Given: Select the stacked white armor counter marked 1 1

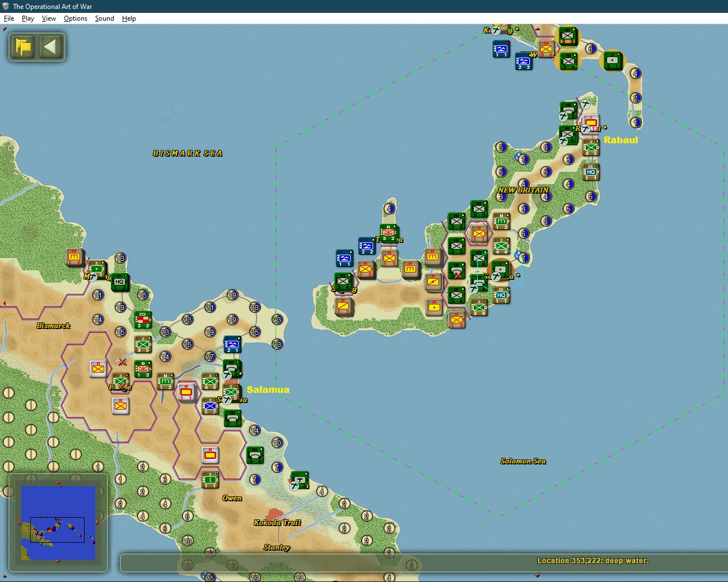Looking at the screenshot, I should tap(186, 392).
